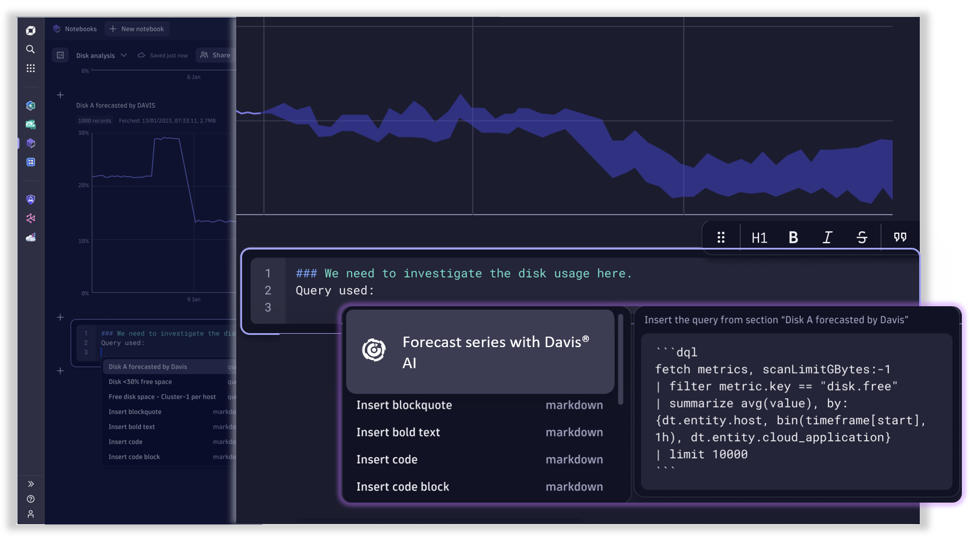Toggle bold formatting in the toolbar
980x540 pixels.
793,237
